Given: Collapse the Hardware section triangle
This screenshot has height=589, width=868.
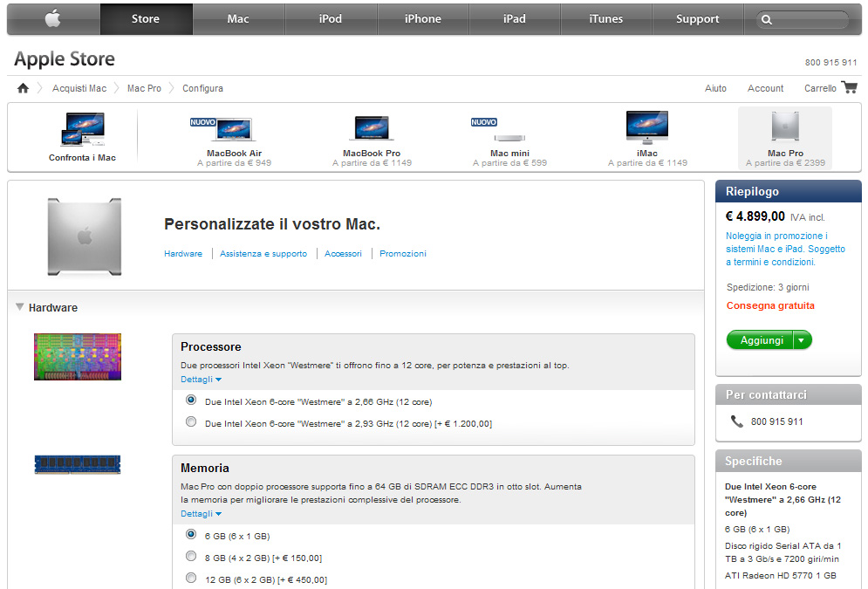Looking at the screenshot, I should tap(20, 306).
